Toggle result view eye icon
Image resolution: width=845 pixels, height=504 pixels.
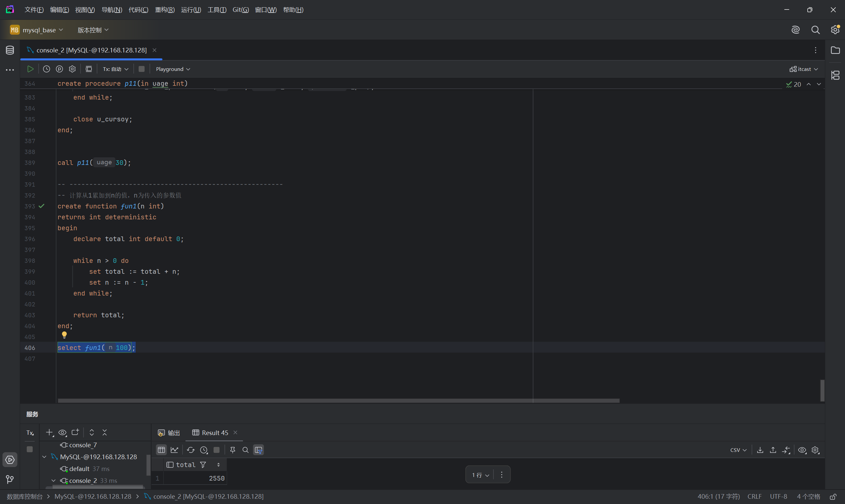pyautogui.click(x=802, y=450)
